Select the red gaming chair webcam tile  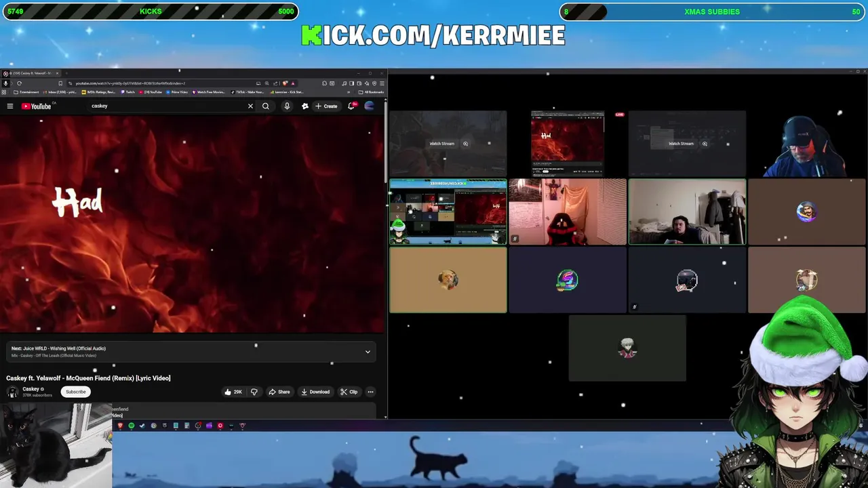(x=568, y=211)
